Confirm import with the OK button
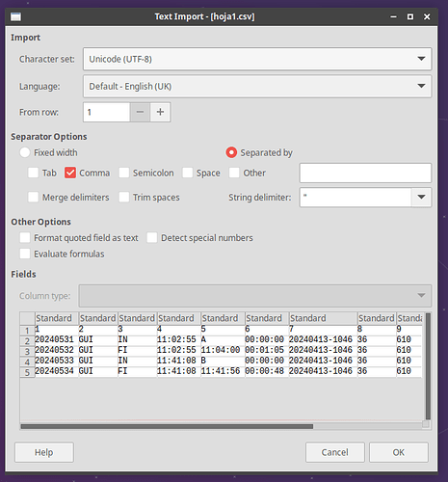Image resolution: width=448 pixels, height=482 pixels. pos(399,452)
